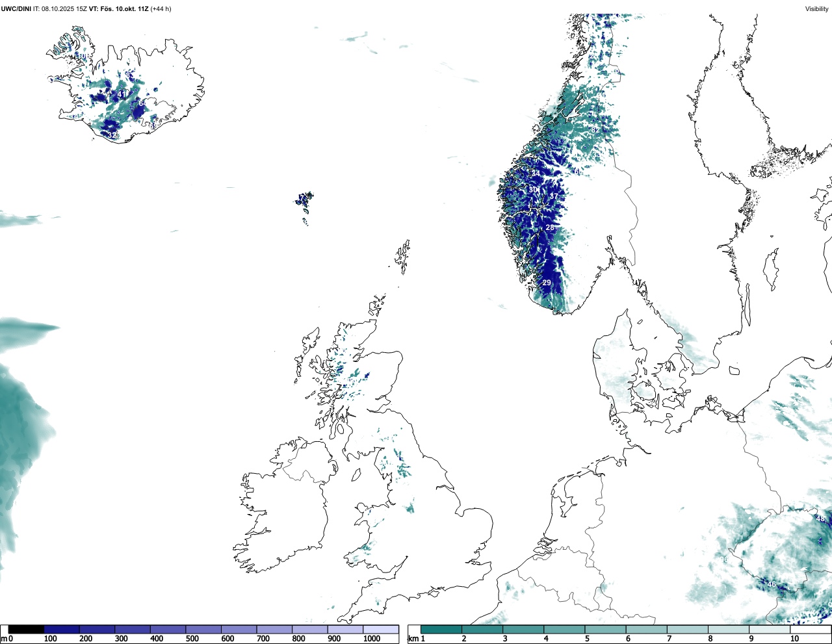
Task: Pick the 800–900 m lavender swatch
Action: tap(309, 630)
